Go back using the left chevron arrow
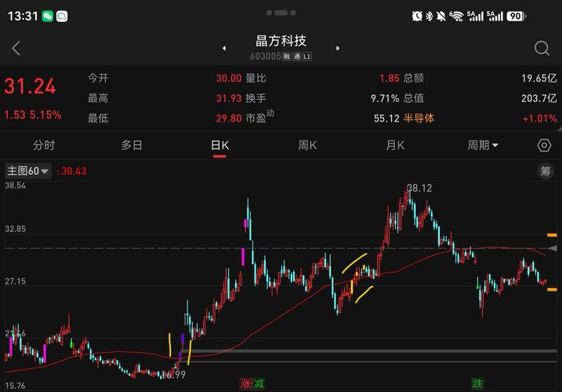Image resolution: width=562 pixels, height=392 pixels. [x=16, y=48]
